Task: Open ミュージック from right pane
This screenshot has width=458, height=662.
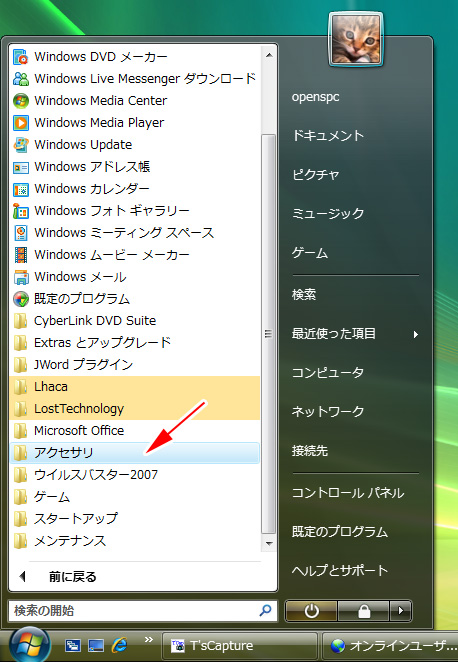Action: click(x=328, y=213)
